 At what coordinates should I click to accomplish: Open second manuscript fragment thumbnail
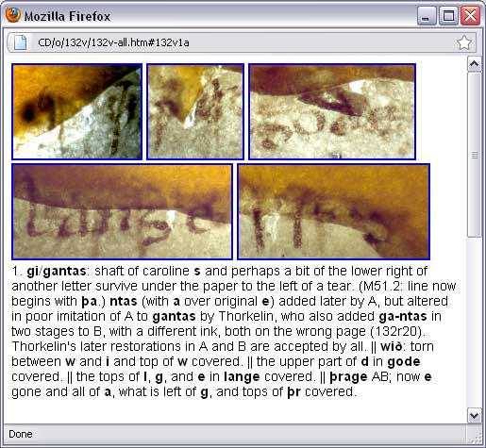195,111
